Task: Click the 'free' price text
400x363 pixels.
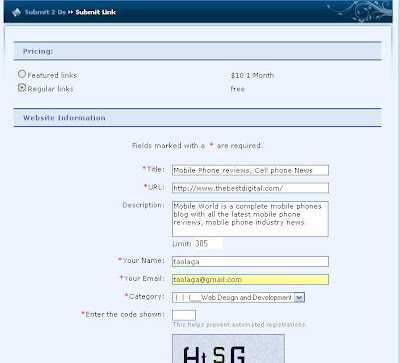Action: point(238,89)
